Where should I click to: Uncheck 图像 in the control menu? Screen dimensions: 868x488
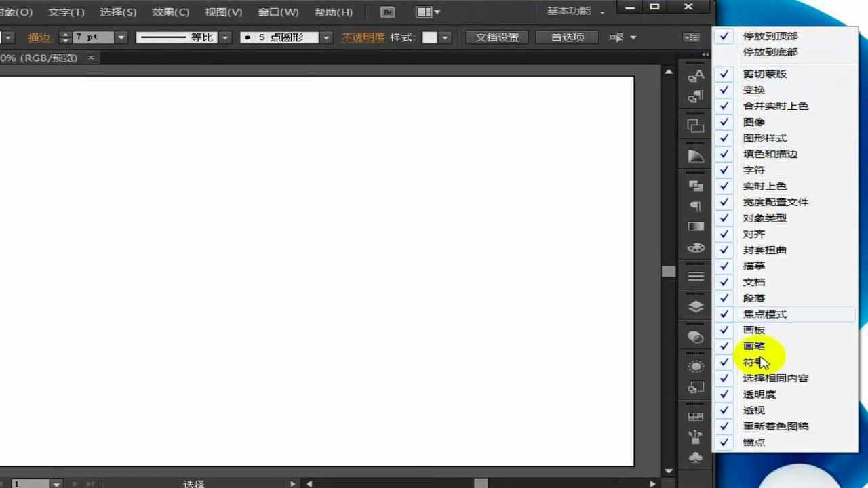[787, 122]
